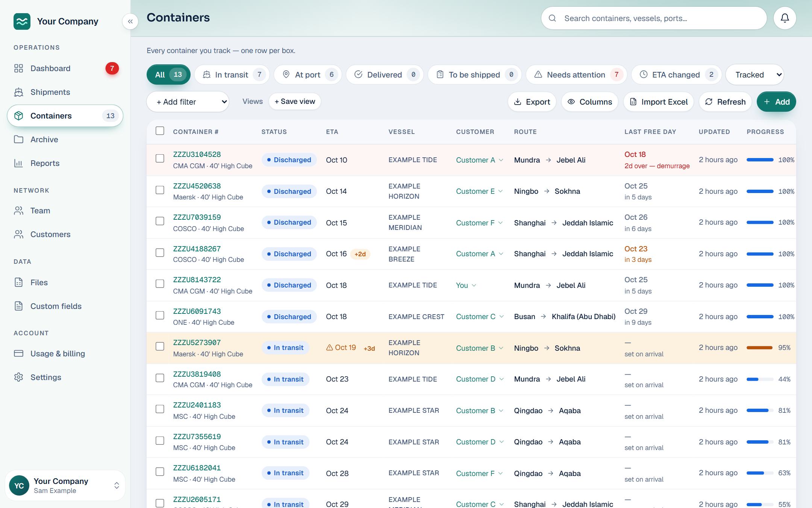Tick the checkbox for ZZZU6182041
This screenshot has width=812, height=508.
pyautogui.click(x=160, y=471)
